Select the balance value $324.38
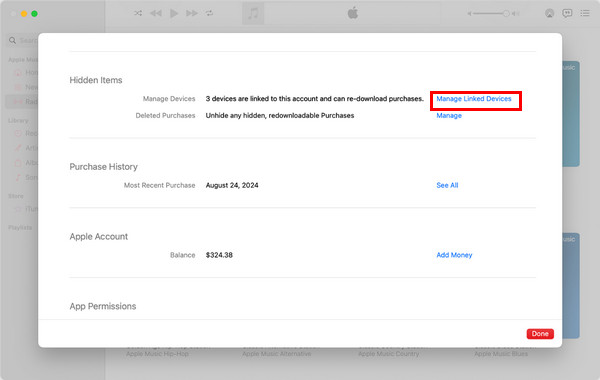This screenshot has width=600, height=380. (219, 255)
